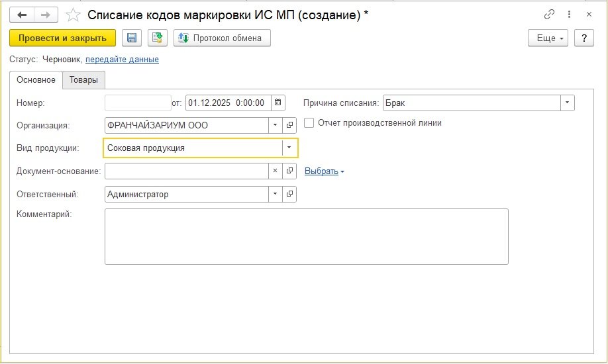This screenshot has height=364, width=608.
Task: Enable Отчет производственной линии checkbox
Action: [309, 122]
